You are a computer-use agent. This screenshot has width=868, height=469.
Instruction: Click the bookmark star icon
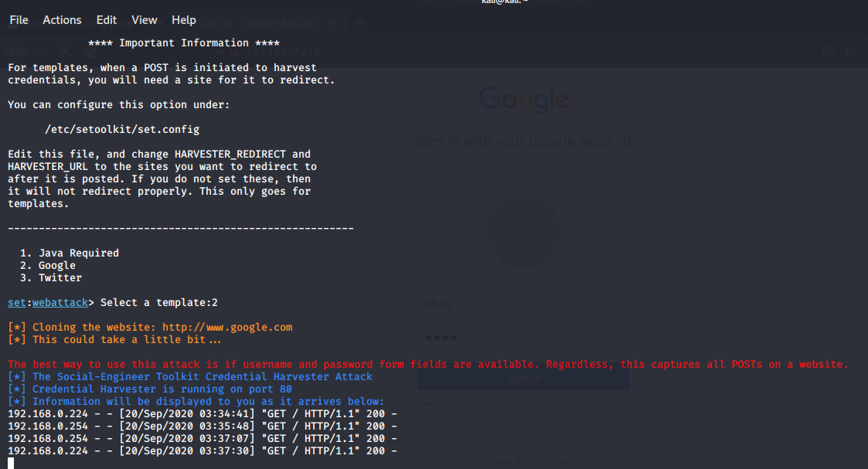851,51
